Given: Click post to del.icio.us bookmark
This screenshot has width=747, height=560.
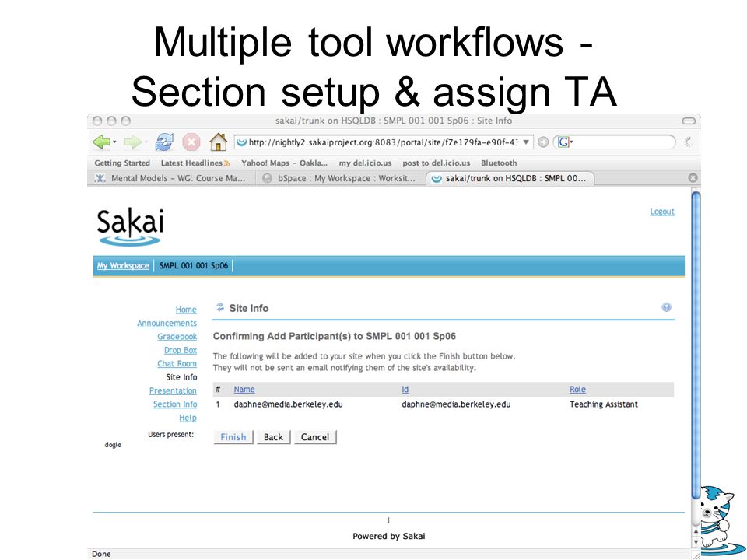Looking at the screenshot, I should [x=436, y=163].
